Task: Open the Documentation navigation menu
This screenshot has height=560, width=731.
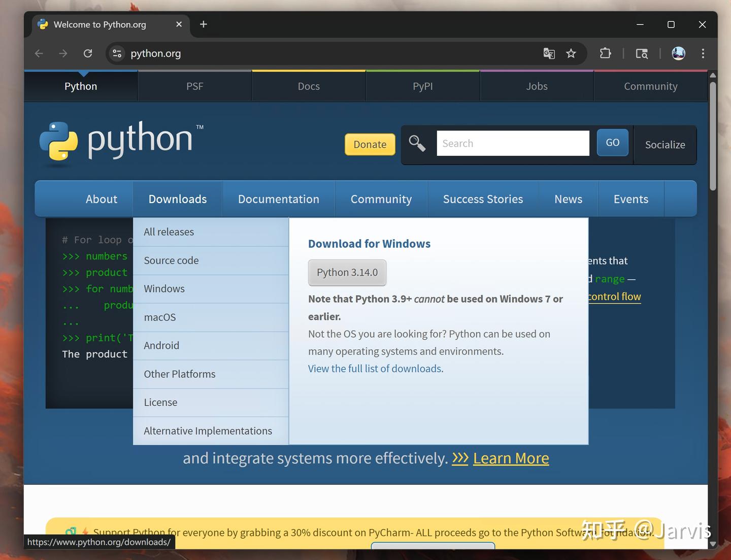Action: 279,199
